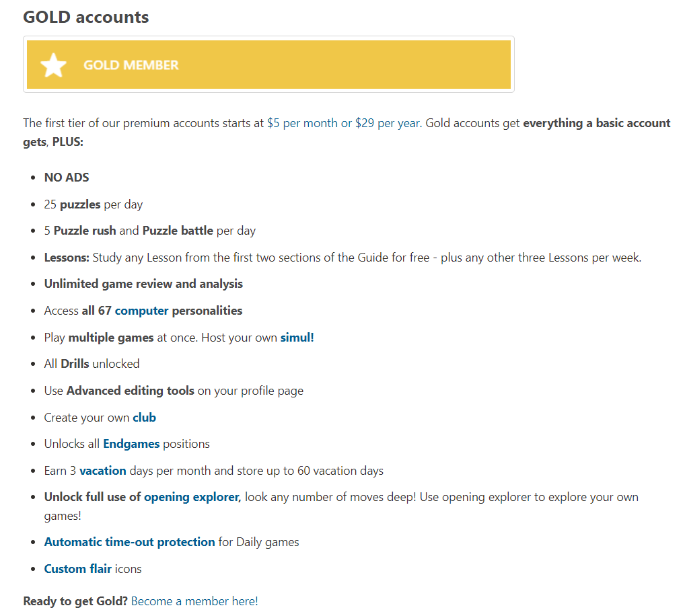Follow the simul! link
This screenshot has height=616, width=685.
click(x=297, y=338)
